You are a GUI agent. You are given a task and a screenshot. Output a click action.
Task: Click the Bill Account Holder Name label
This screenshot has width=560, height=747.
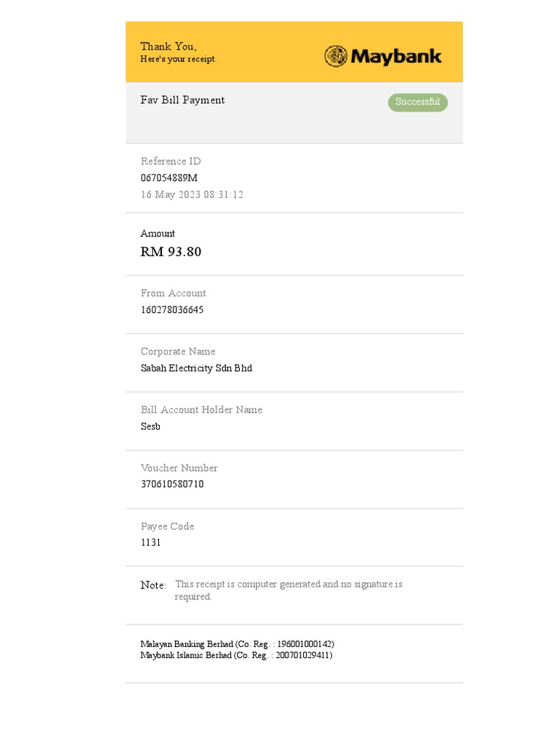pyautogui.click(x=201, y=410)
